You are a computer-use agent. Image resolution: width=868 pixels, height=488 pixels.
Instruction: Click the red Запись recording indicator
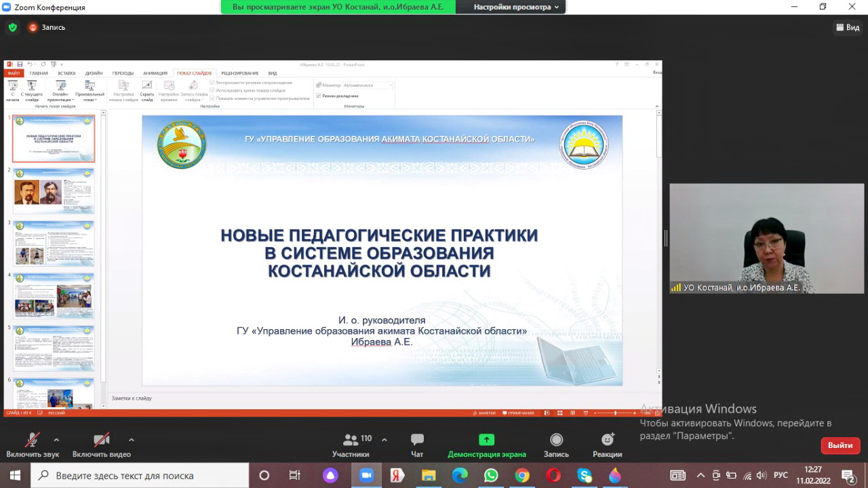(x=47, y=27)
